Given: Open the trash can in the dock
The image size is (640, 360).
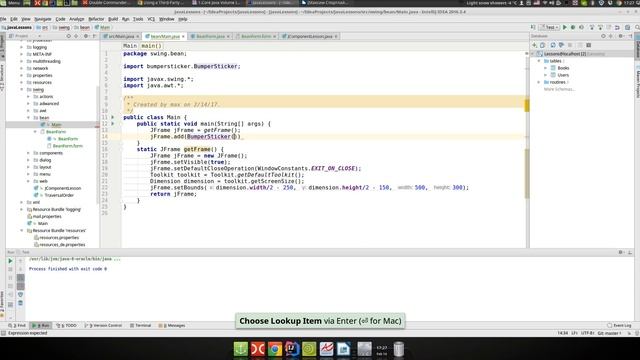Looking at the screenshot, I should pyautogui.click(x=399, y=349).
